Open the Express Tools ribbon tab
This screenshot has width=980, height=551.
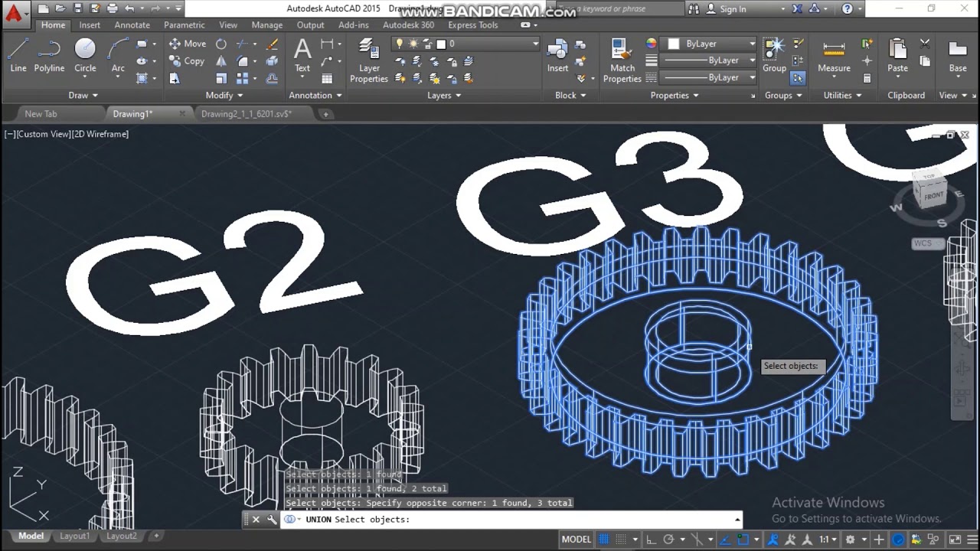pyautogui.click(x=473, y=25)
